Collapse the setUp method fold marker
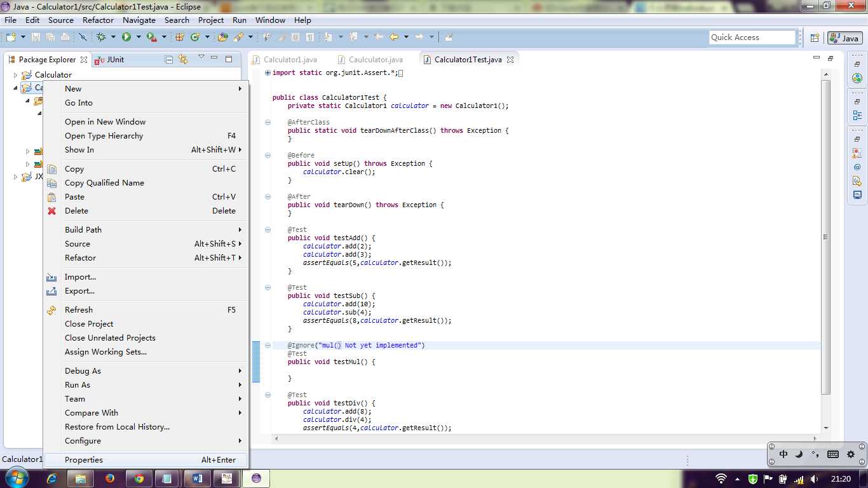The width and height of the screenshot is (868, 488). coord(268,155)
